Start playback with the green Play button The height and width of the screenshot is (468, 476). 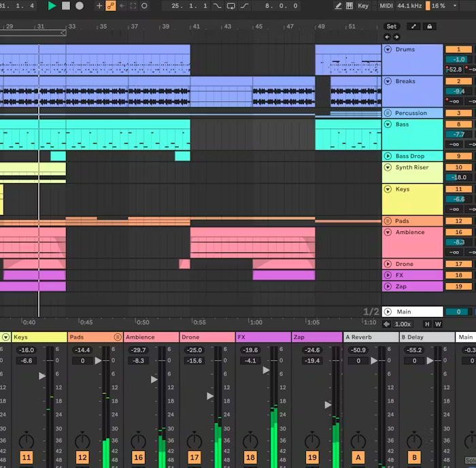tap(52, 5)
